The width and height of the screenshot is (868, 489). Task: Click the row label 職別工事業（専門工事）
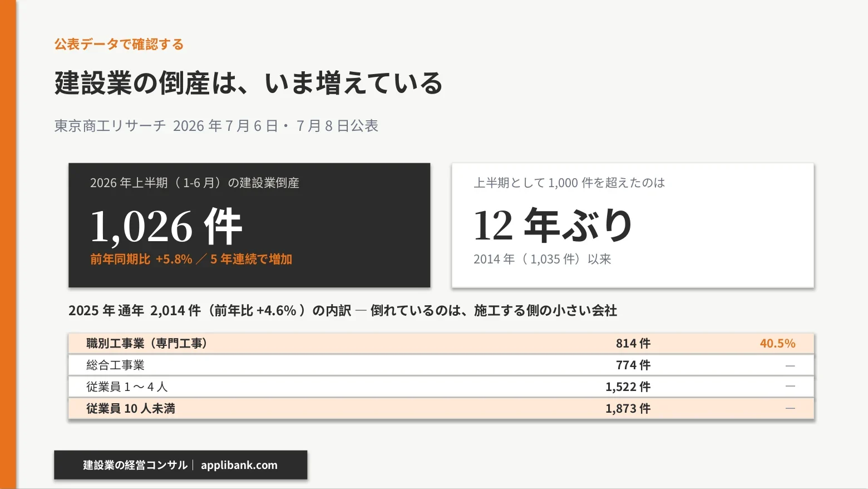(147, 344)
